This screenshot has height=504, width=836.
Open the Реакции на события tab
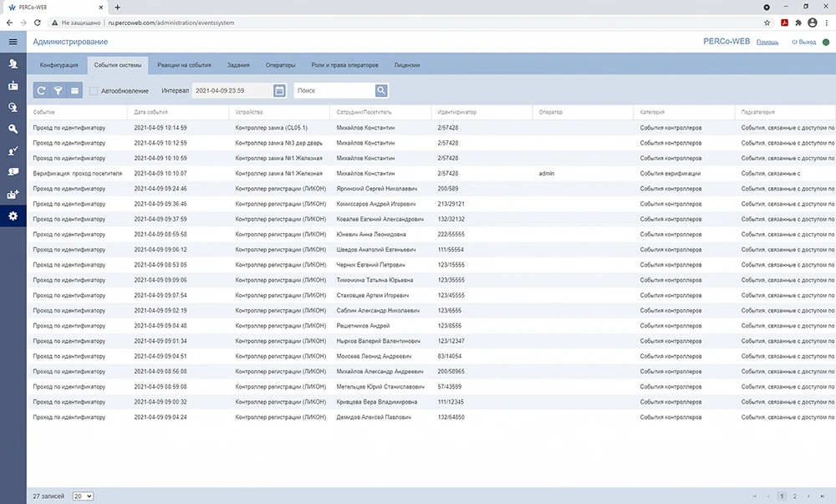pos(184,64)
